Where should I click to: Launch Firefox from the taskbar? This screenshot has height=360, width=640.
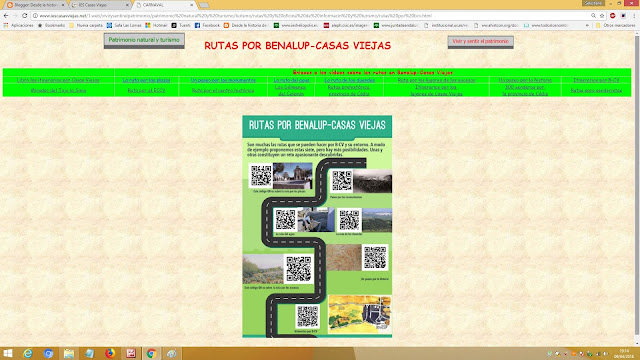(110, 353)
